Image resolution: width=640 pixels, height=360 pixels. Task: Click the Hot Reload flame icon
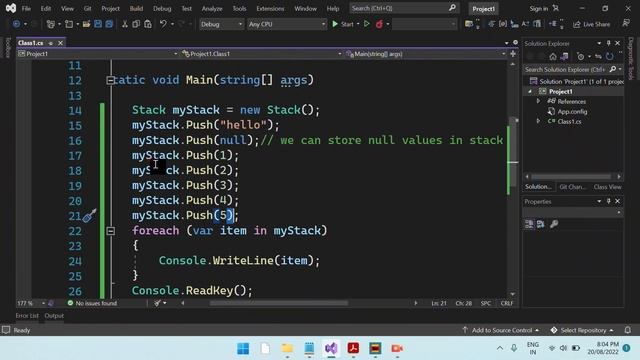point(379,24)
